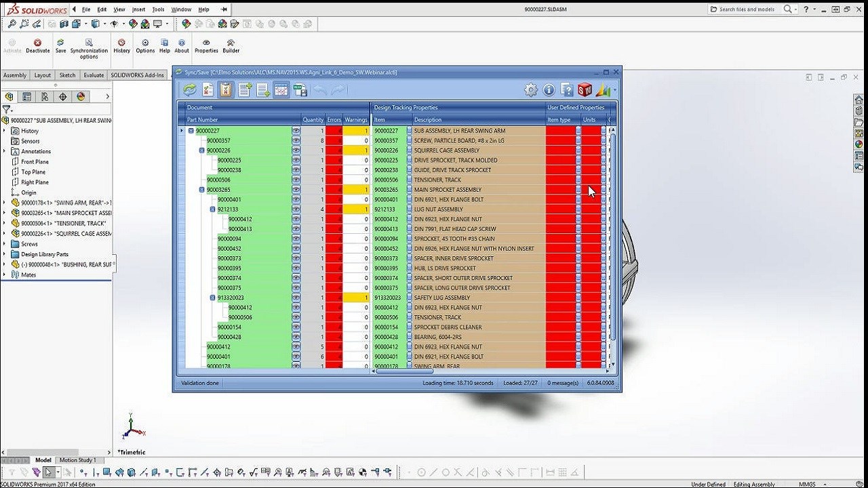The image size is (868, 488).
Task: Collapse the 90000226 node in grid
Action: 201,150
